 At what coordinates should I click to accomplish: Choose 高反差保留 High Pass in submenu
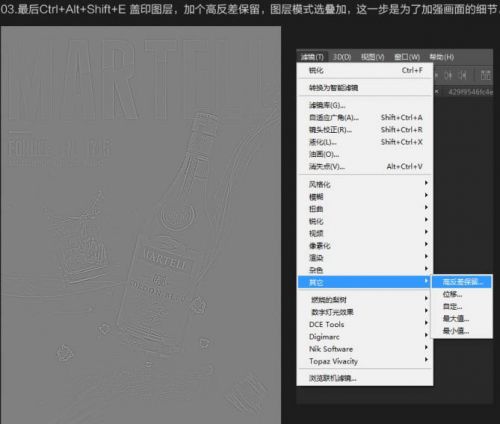click(462, 282)
